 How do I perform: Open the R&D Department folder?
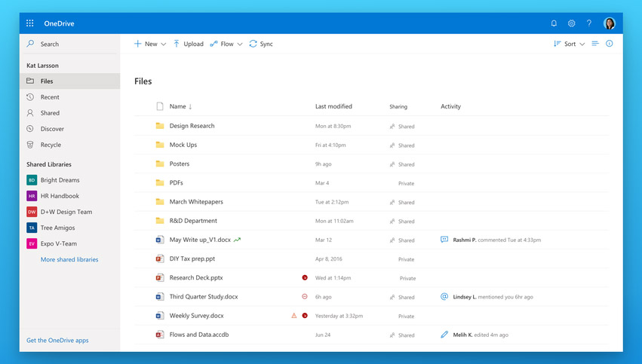[193, 221]
